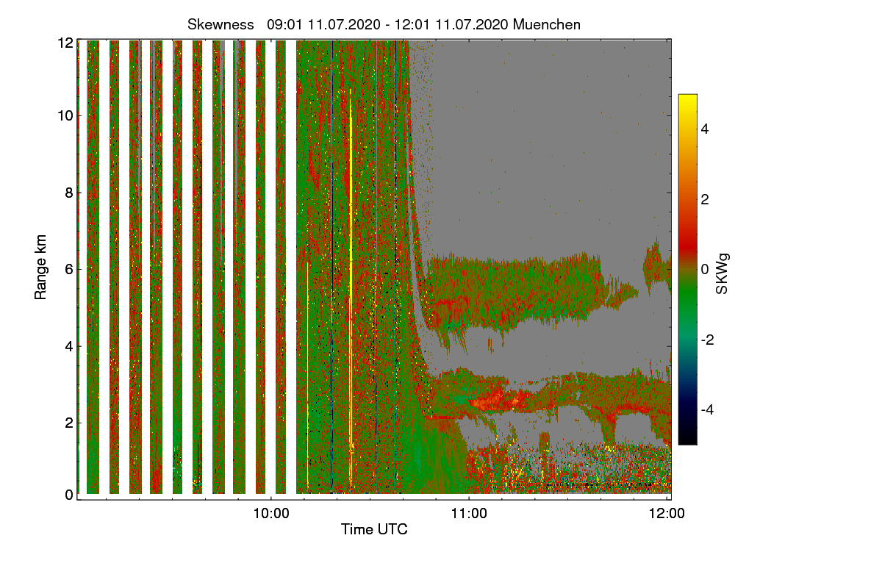Screen dimensions: 882x588
Task: Click the colorbar tick label "-2"
Action: [706, 340]
